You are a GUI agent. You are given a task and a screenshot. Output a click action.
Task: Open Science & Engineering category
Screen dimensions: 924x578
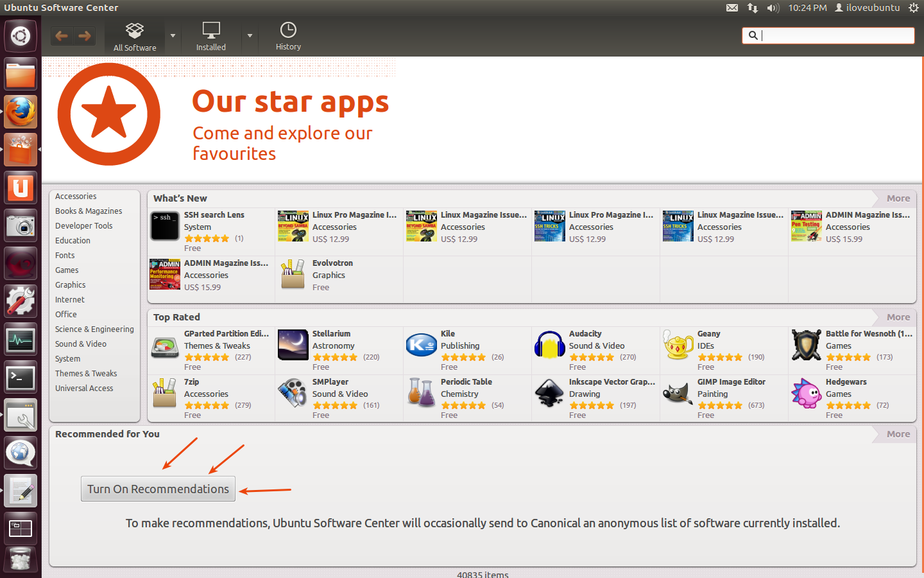pyautogui.click(x=94, y=329)
